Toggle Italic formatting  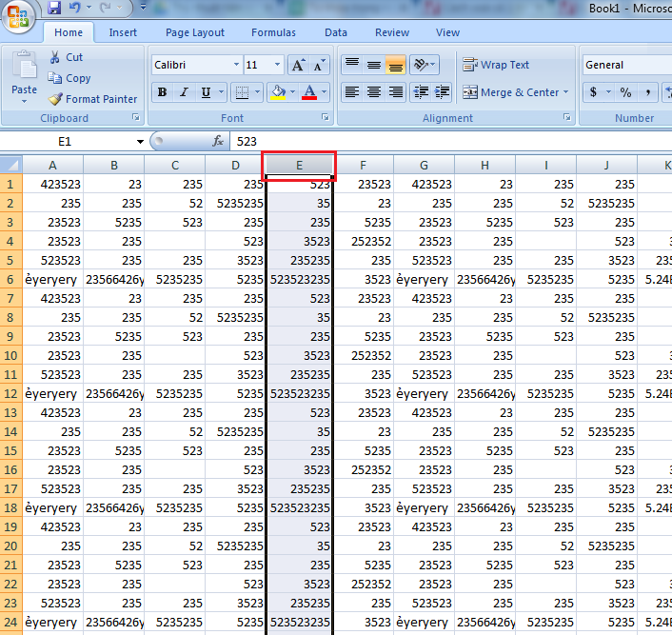(184, 92)
